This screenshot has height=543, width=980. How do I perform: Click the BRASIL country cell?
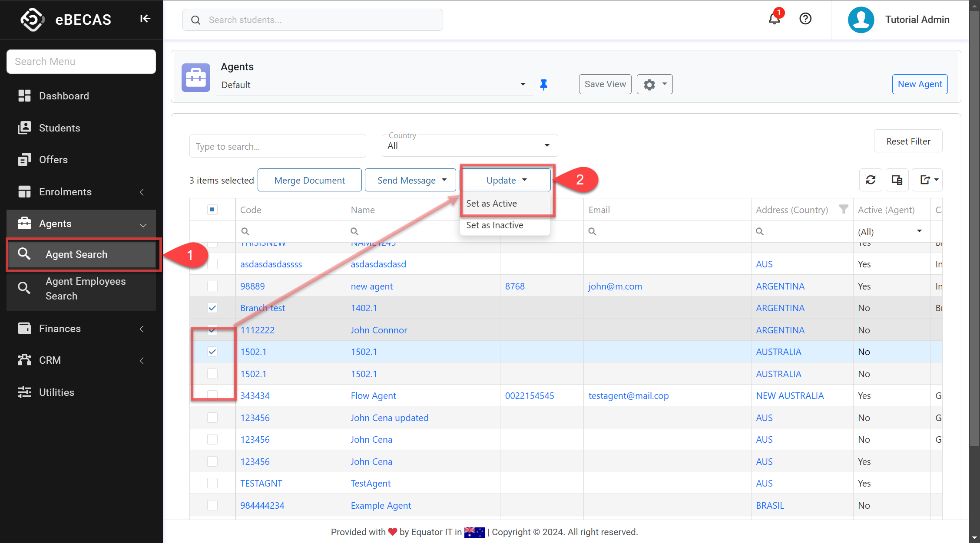click(x=770, y=505)
